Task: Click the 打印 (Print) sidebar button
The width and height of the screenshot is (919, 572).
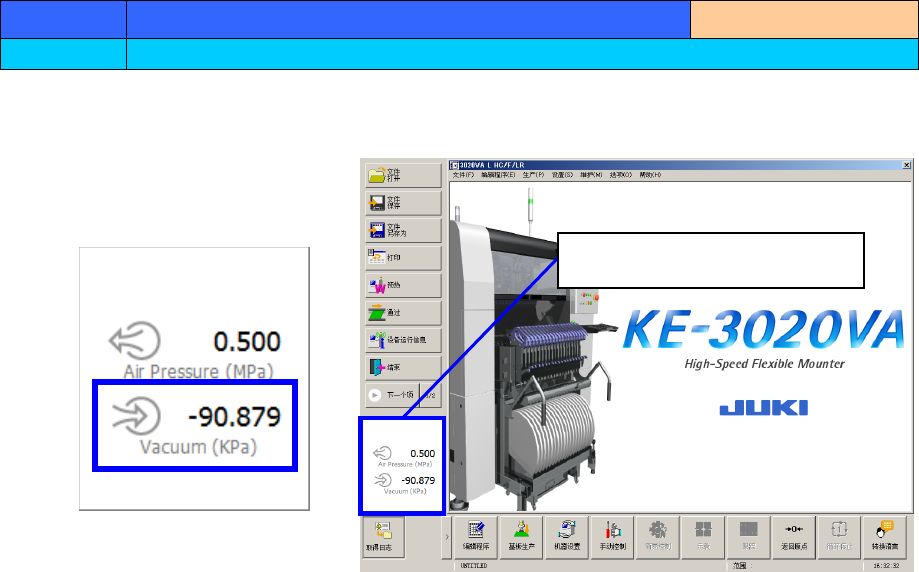Action: (403, 257)
